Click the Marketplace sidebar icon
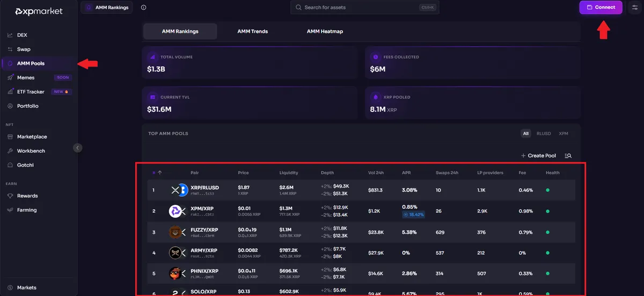The width and height of the screenshot is (644, 296). (x=10, y=137)
